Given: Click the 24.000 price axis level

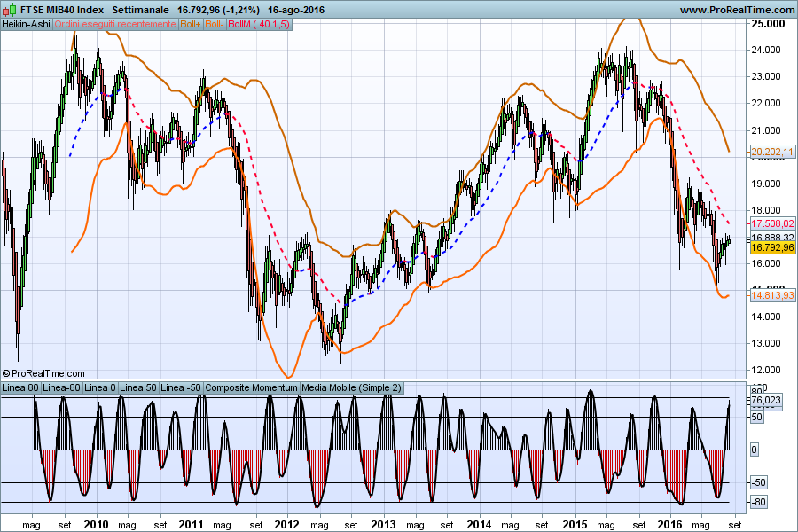Looking at the screenshot, I should coord(766,50).
